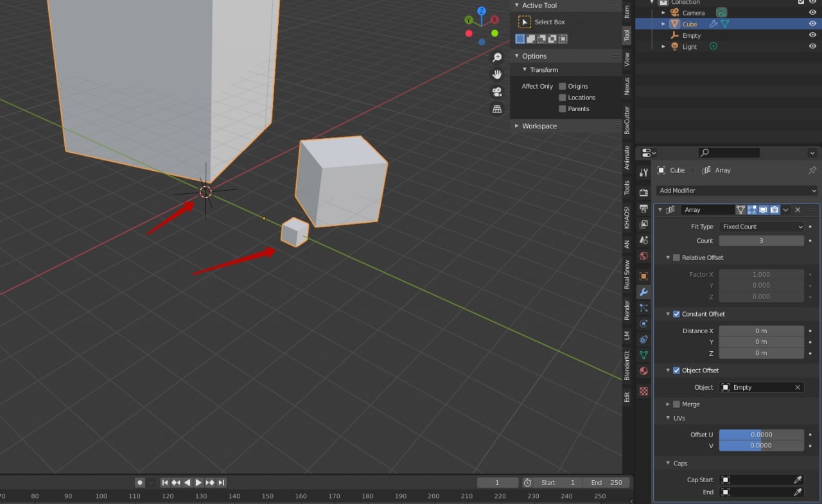Expand the Light item in outliner
The image size is (822, 504).
(x=664, y=47)
